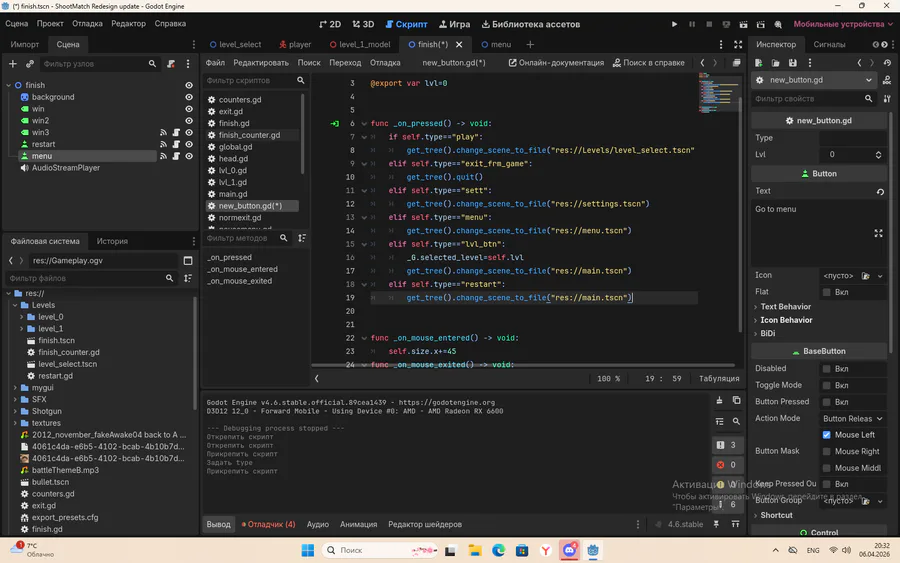
Task: Open new_button.gd object dropdown in Inspector
Action: (814, 80)
